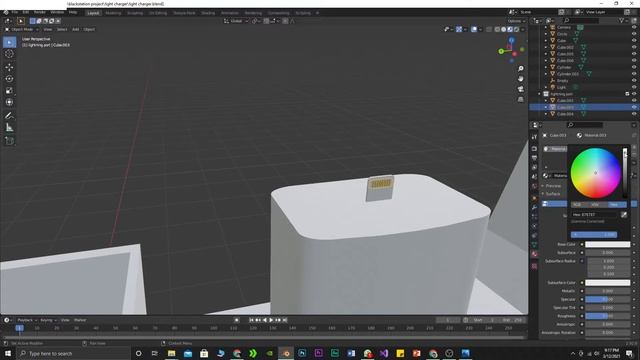640x360 pixels.
Task: Activate the Select Box tool
Action: point(9,42)
